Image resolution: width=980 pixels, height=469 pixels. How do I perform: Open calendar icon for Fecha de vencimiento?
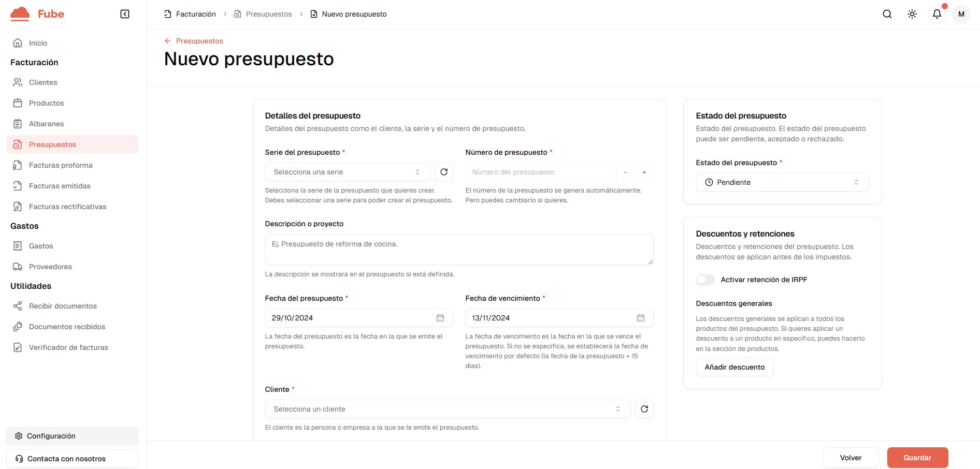pyautogui.click(x=641, y=318)
